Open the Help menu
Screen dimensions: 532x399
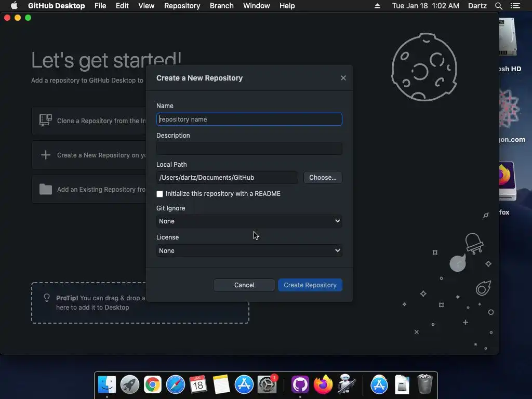click(x=287, y=6)
